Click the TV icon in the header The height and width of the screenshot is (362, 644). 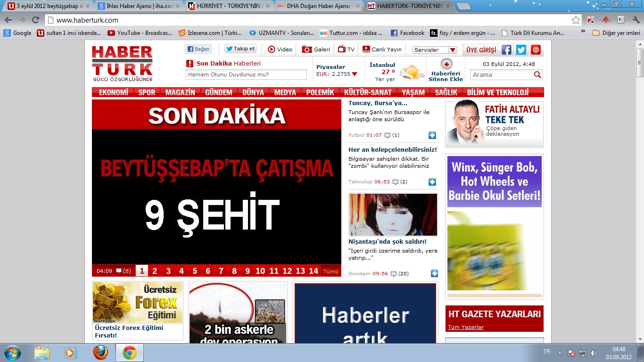click(x=342, y=49)
